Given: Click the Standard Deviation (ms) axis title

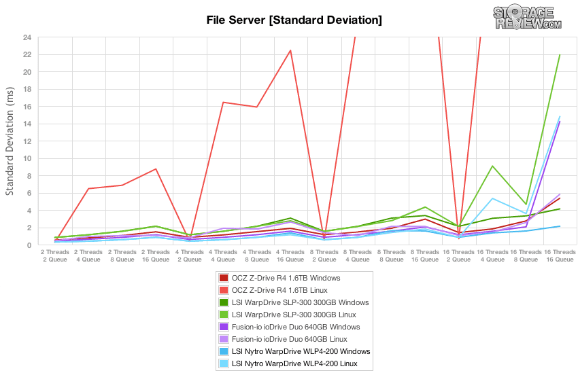Looking at the screenshot, I should 10,141.
